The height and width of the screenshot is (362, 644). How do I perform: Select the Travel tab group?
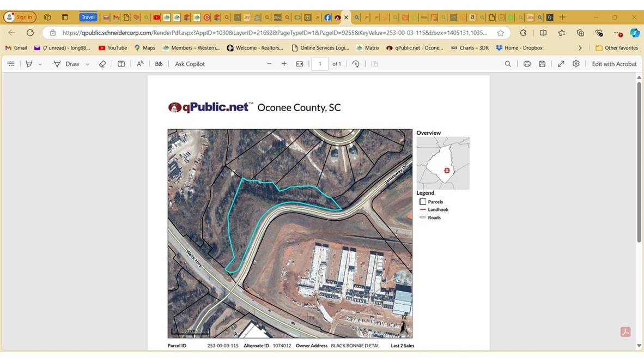88,17
